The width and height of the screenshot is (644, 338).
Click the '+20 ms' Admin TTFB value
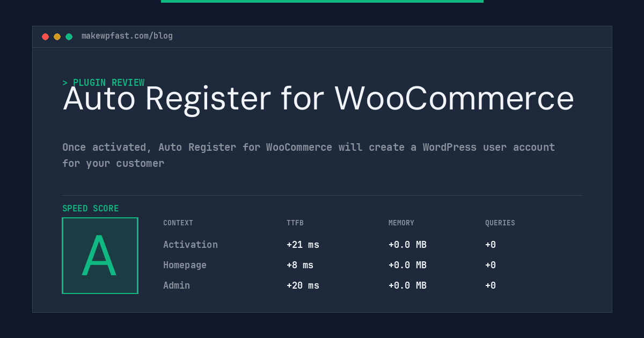[x=303, y=285]
